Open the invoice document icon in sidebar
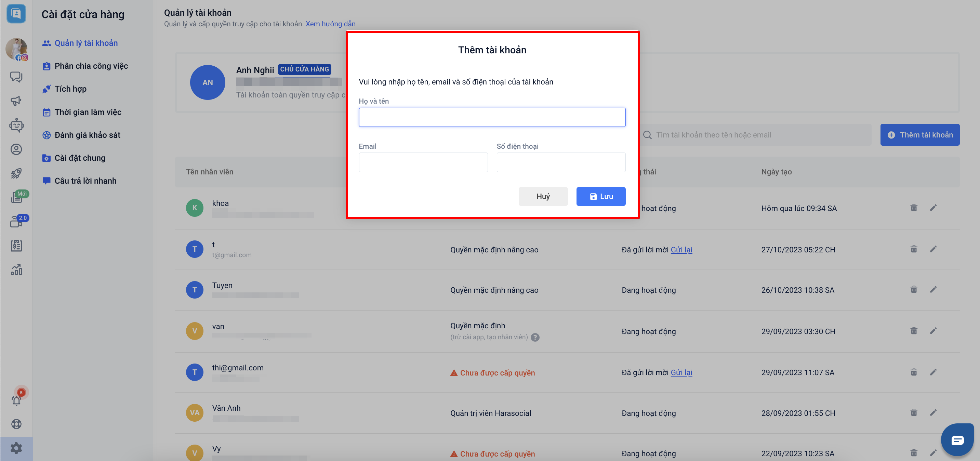 coord(16,246)
